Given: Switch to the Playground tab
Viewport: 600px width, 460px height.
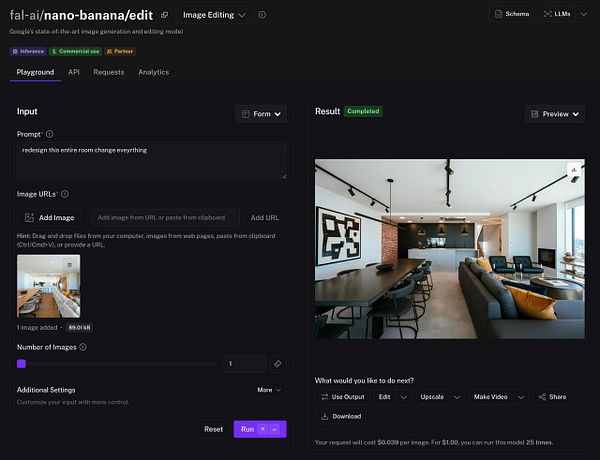Looking at the screenshot, I should (x=35, y=72).
